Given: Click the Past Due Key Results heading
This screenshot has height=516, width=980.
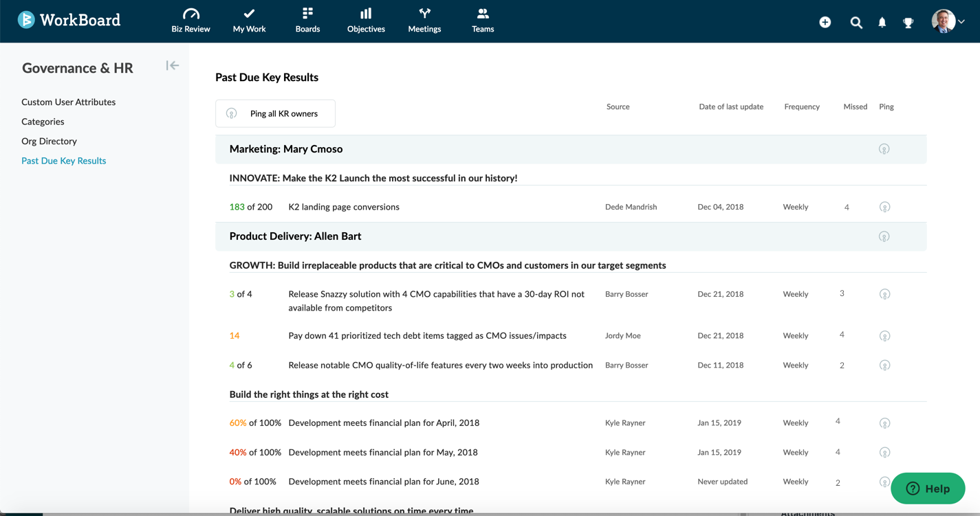Looking at the screenshot, I should click(267, 78).
